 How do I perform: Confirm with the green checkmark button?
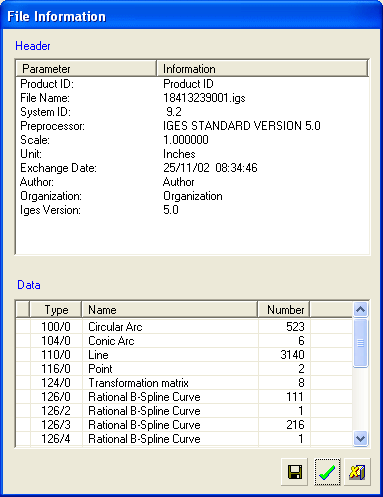tap(327, 472)
